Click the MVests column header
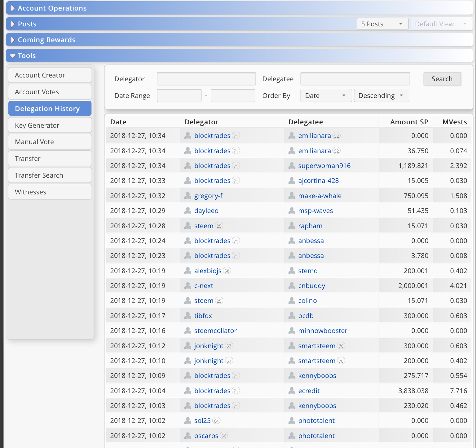Image resolution: width=476 pixels, height=448 pixels. [x=455, y=122]
